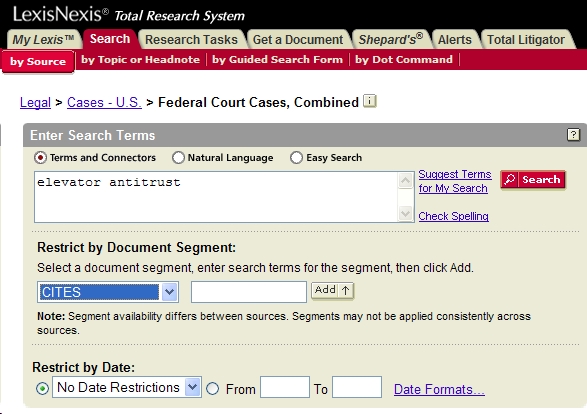
Task: Click the segment search terms input field
Action: pos(249,292)
